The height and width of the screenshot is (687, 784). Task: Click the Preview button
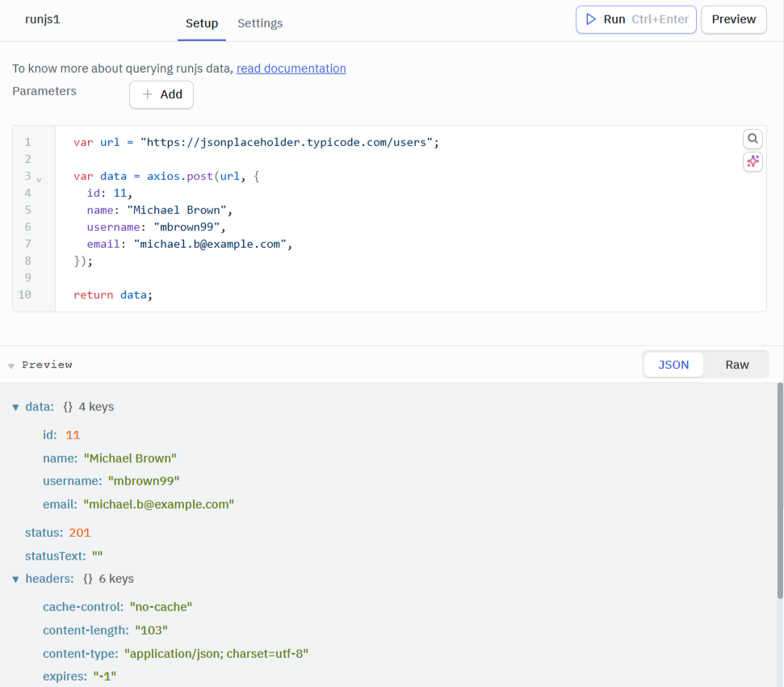[732, 19]
